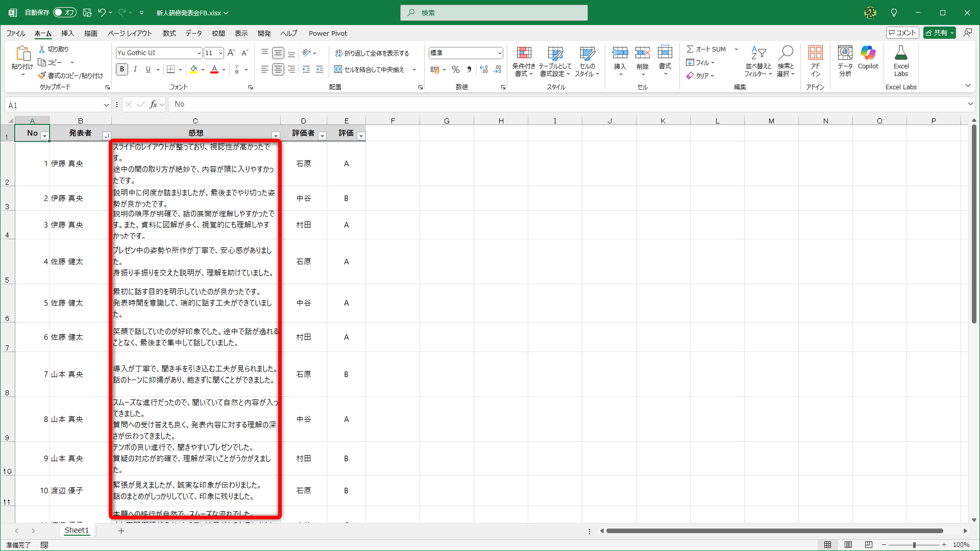Add a new sheet with the plus button
This screenshot has height=551, width=980.
tap(121, 531)
